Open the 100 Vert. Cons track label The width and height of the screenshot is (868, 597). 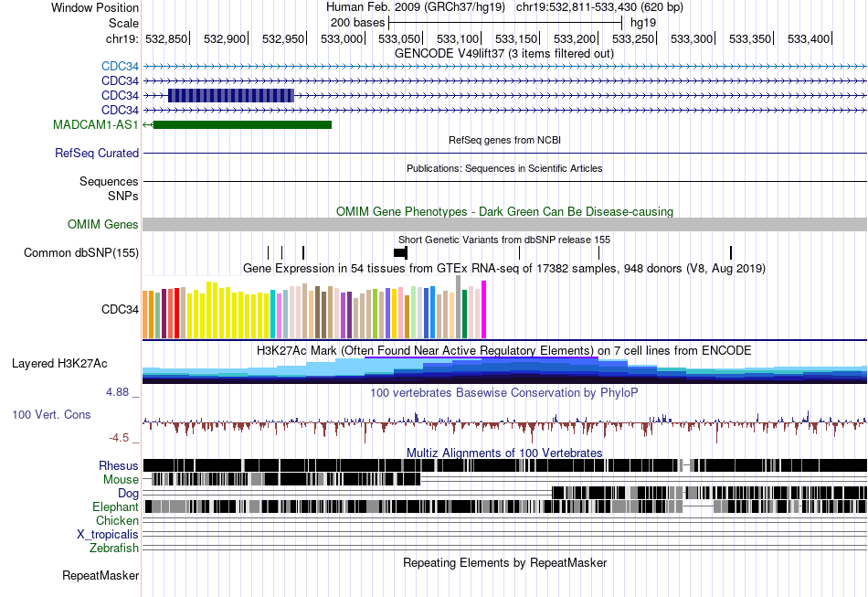pos(51,414)
